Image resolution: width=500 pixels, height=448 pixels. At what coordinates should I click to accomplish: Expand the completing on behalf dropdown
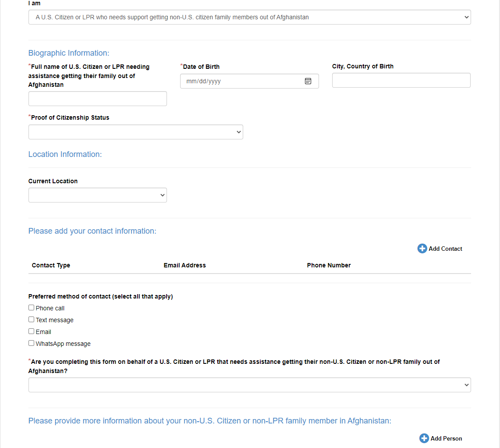click(x=249, y=385)
